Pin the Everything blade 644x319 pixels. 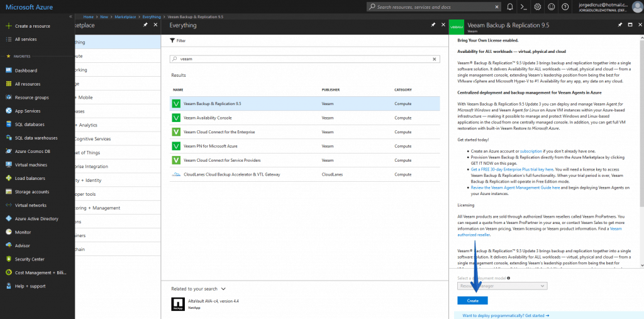pos(433,25)
